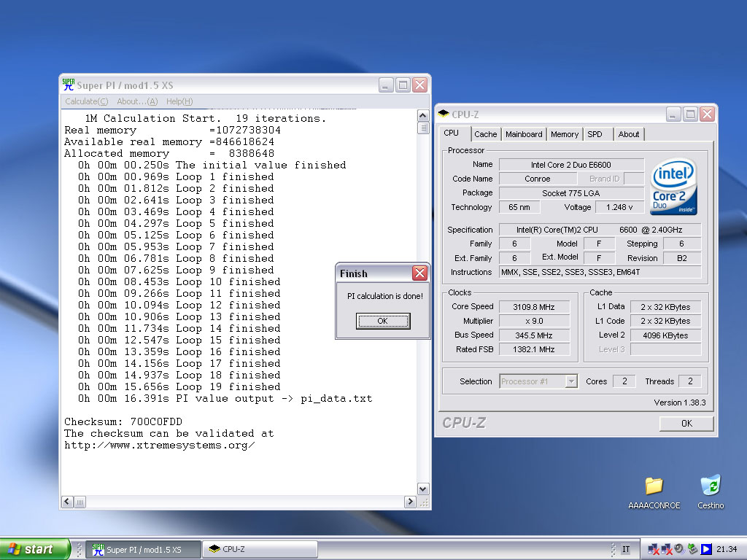This screenshot has height=560, width=747.
Task: Minimize the Super PI window
Action: [x=386, y=85]
